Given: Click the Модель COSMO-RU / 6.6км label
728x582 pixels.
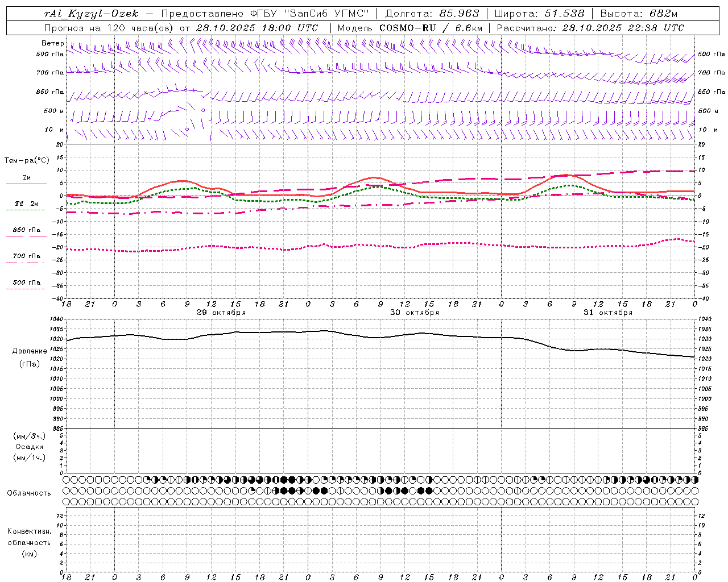Looking at the screenshot, I should (x=410, y=28).
